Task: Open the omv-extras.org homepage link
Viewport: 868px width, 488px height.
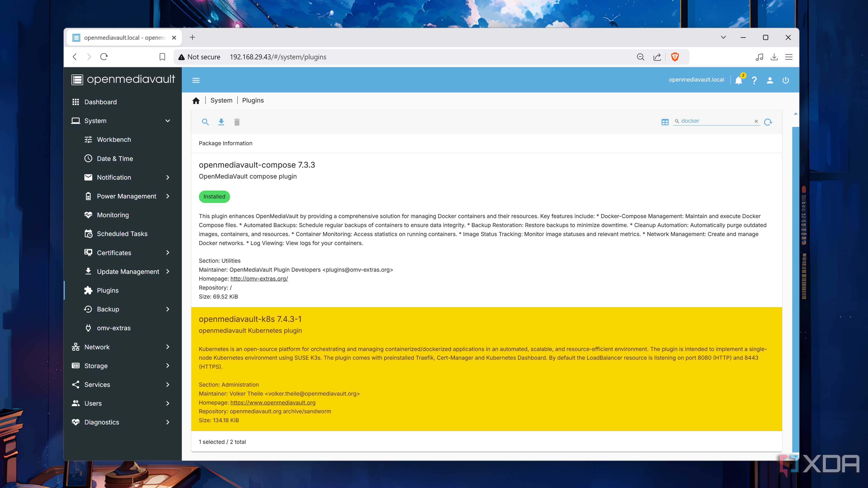Action: point(259,279)
